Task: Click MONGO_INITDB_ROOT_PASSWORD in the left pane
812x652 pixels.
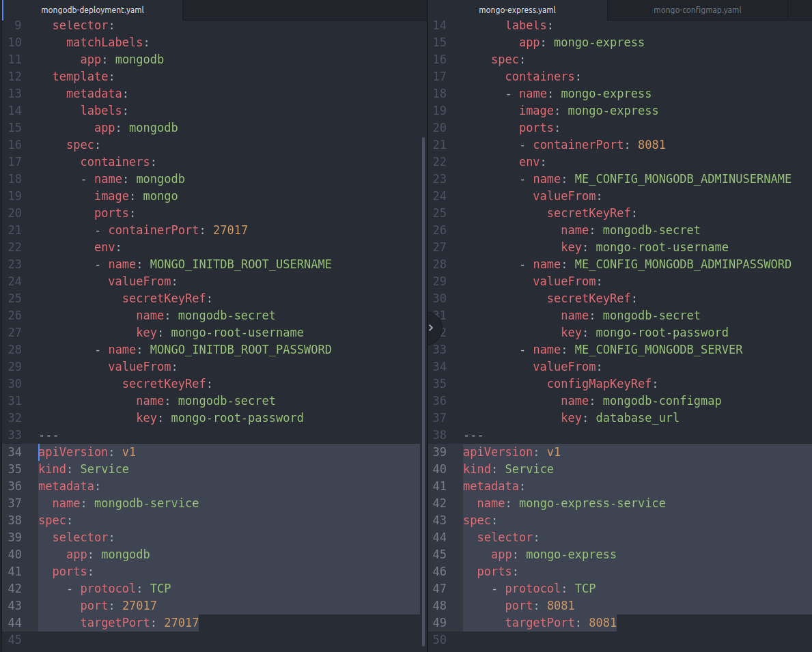Action: (241, 350)
